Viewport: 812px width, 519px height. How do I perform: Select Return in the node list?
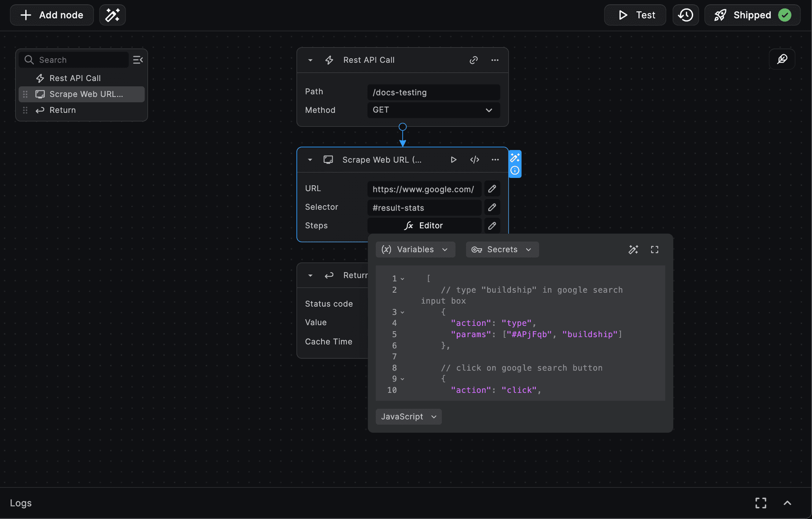click(x=63, y=110)
